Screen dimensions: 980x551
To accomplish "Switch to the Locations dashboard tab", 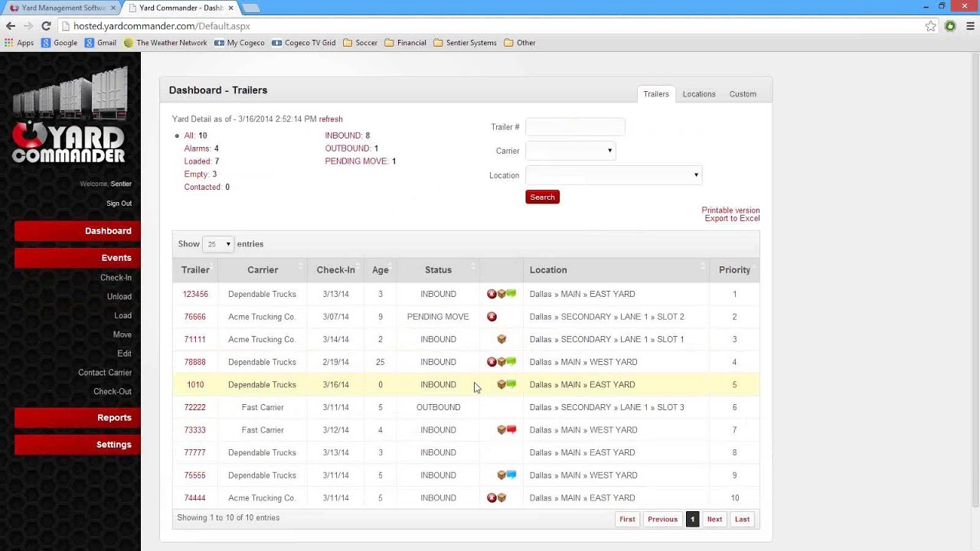I will point(699,94).
